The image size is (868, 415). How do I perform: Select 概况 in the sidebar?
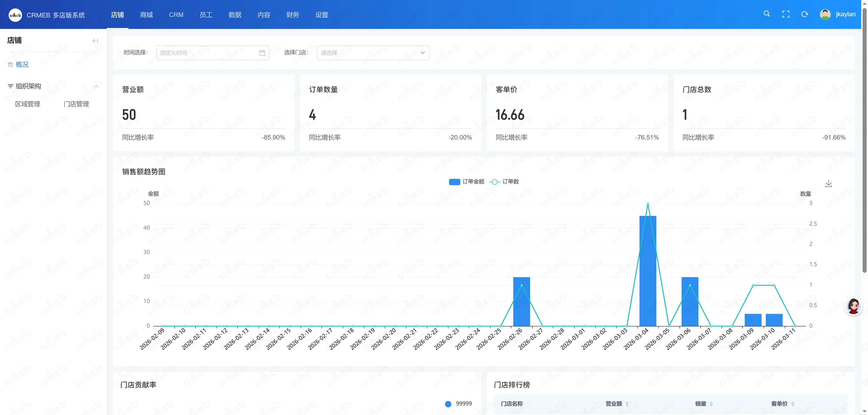click(x=22, y=65)
